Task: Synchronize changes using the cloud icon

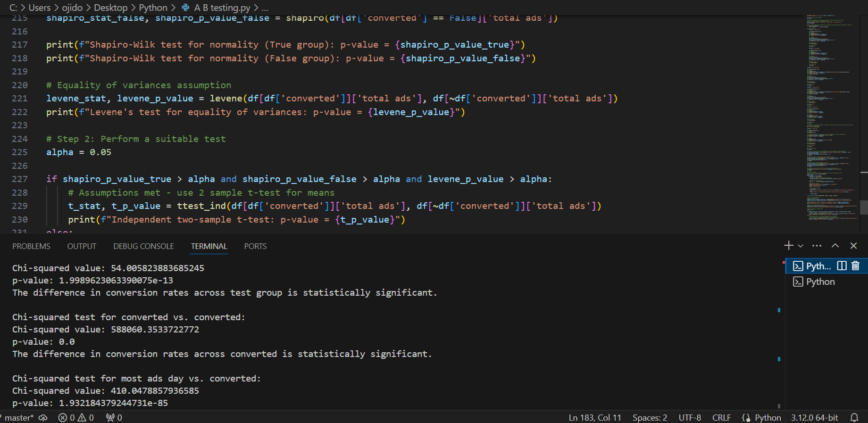Action: 43,417
